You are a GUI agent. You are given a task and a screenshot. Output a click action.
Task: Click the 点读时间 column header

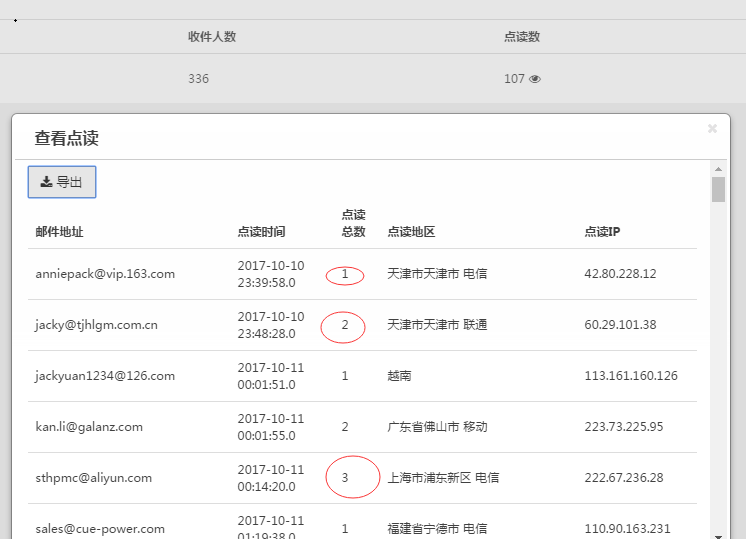(x=261, y=232)
